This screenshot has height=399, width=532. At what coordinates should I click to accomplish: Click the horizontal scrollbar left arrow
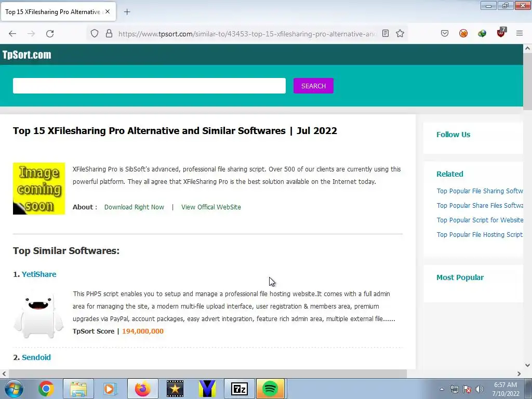[4, 374]
